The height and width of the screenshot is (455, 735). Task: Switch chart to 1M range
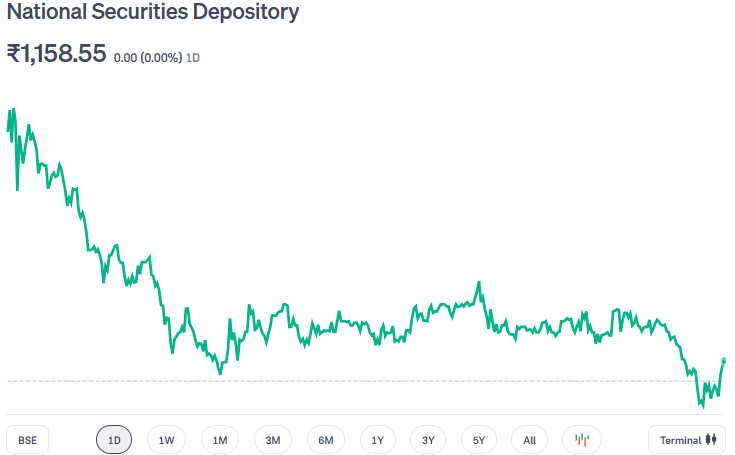coord(220,440)
